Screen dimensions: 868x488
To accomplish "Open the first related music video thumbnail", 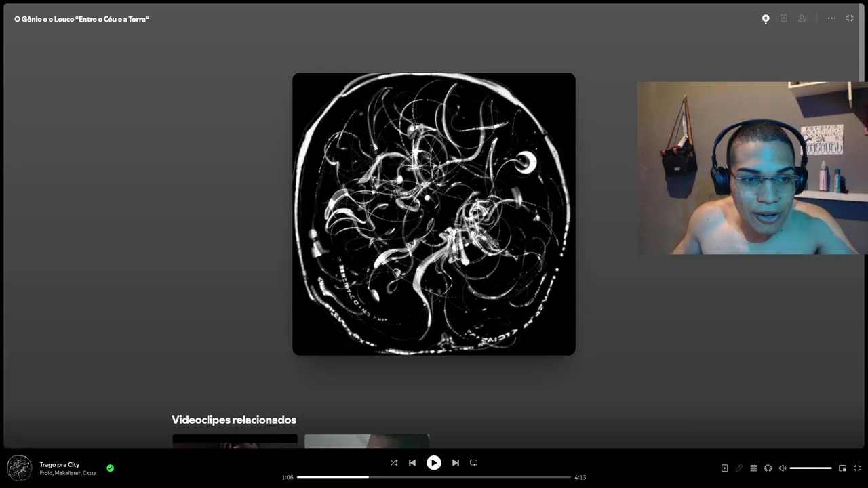I will [235, 441].
